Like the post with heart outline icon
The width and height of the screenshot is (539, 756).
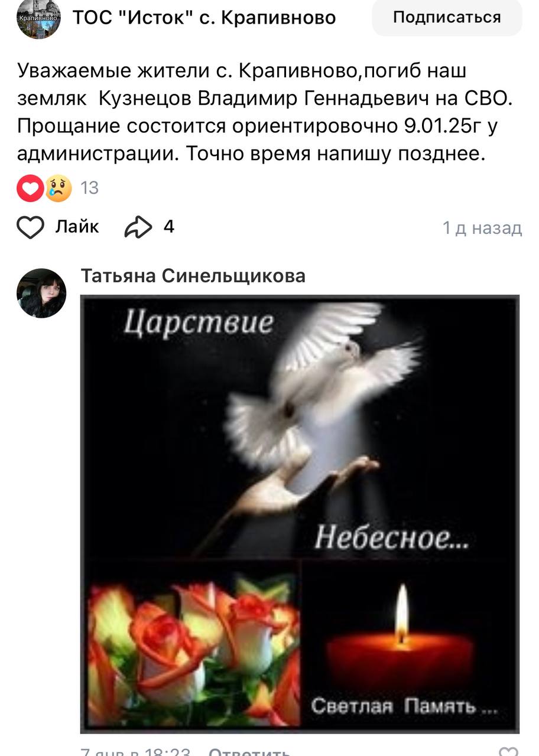coord(30,227)
